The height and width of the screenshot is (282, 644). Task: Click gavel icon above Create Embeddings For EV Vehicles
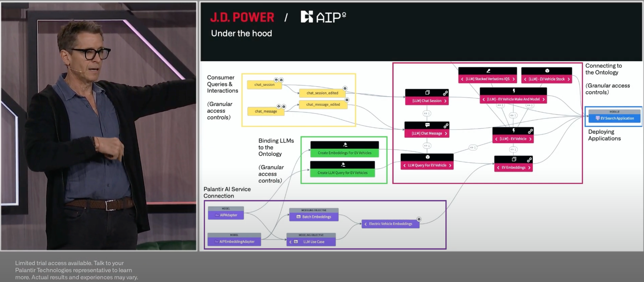345,144
